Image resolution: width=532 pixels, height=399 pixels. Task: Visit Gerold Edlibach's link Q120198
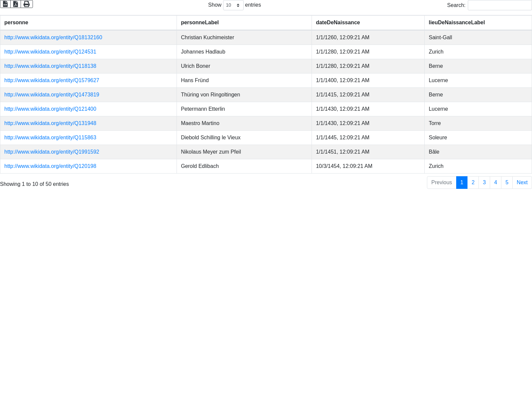50,166
